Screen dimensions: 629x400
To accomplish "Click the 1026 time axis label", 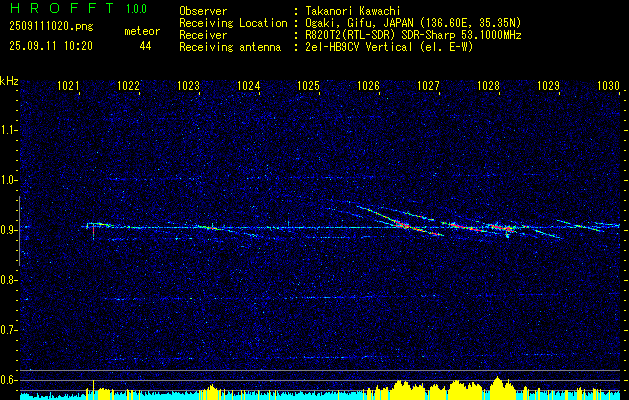I will [368, 85].
